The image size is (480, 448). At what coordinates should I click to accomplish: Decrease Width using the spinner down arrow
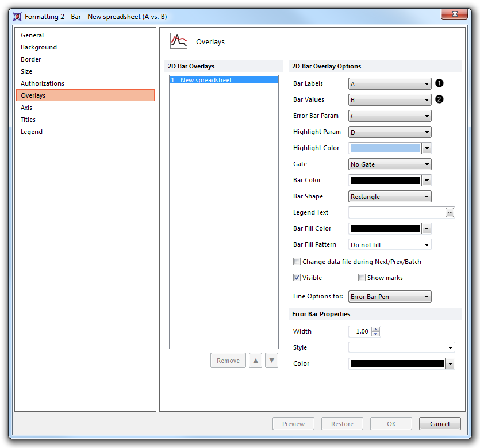coord(376,334)
